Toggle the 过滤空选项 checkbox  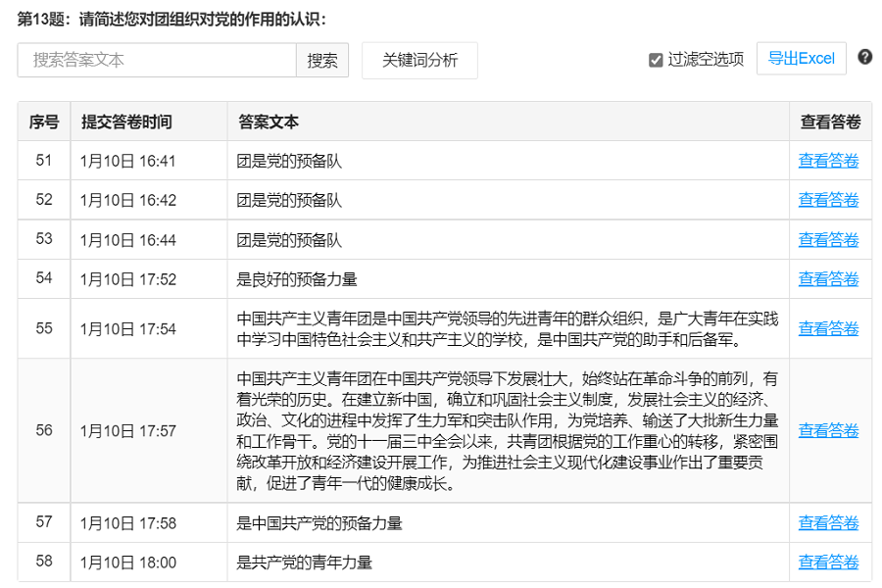[x=656, y=60]
